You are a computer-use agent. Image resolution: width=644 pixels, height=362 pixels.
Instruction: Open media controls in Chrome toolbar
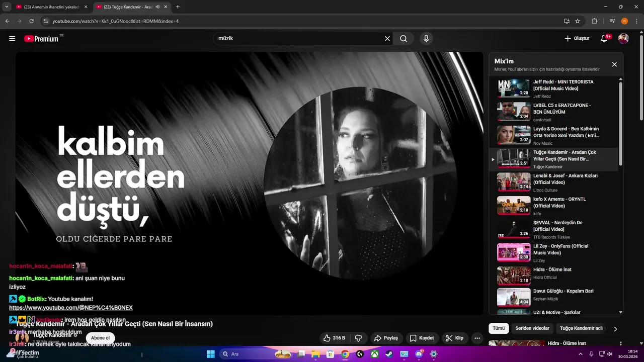click(x=612, y=21)
